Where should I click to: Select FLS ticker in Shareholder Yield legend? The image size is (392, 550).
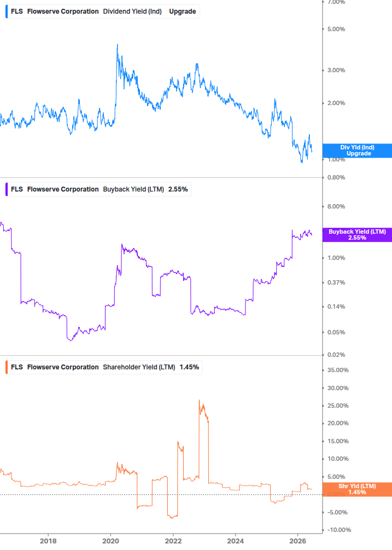(17, 367)
